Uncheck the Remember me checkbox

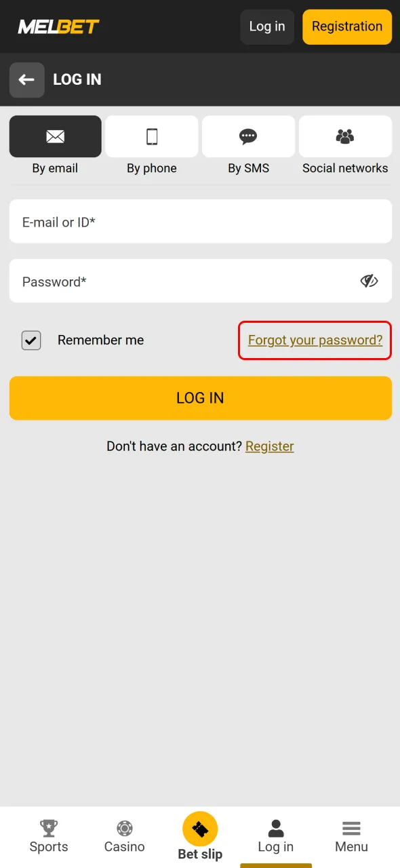(x=31, y=340)
